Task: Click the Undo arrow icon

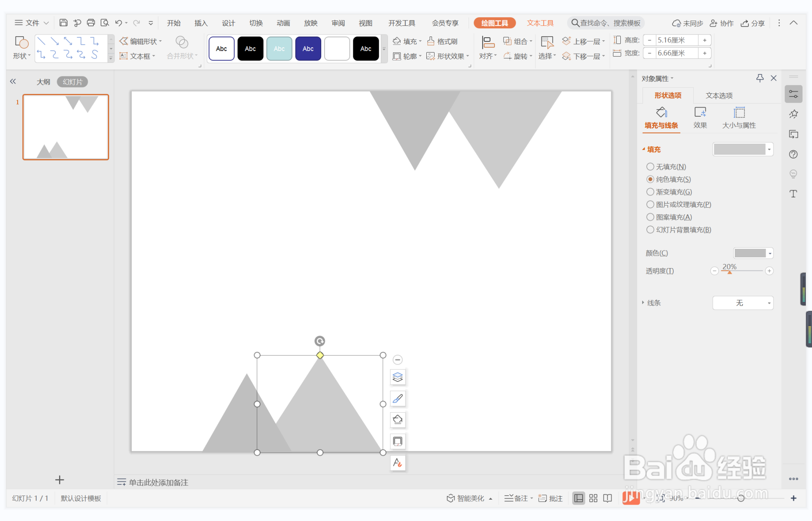Action: point(119,23)
